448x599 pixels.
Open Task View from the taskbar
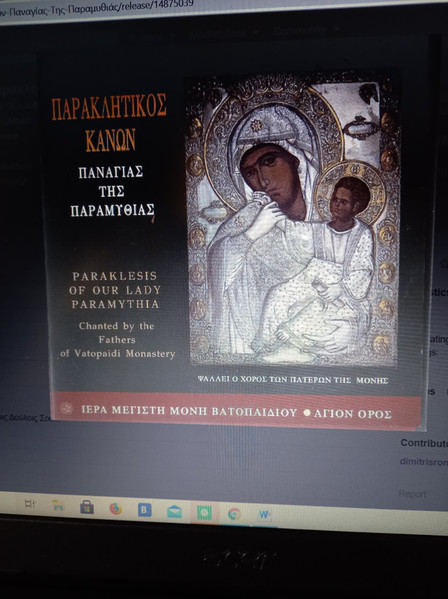pos(30,504)
